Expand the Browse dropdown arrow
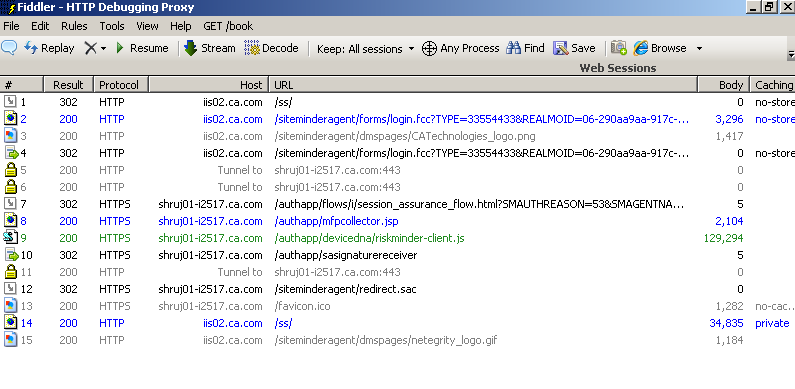Screen dimensions: 795x389 (699, 49)
